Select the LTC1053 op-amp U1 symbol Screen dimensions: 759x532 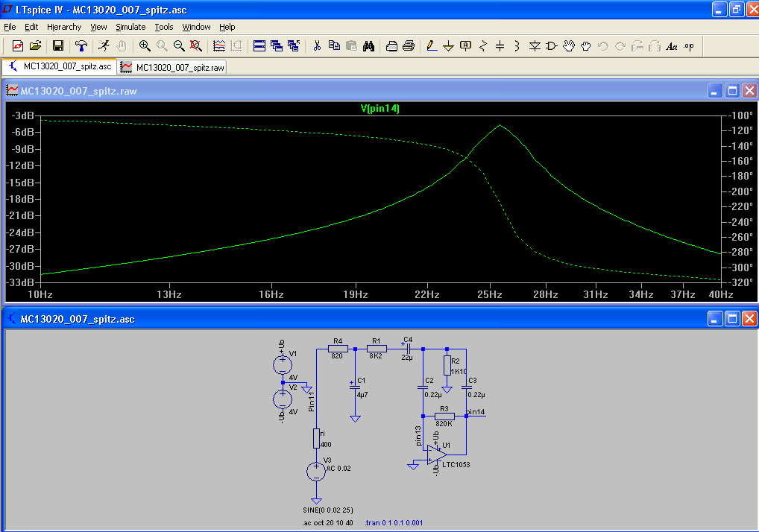tap(437, 455)
